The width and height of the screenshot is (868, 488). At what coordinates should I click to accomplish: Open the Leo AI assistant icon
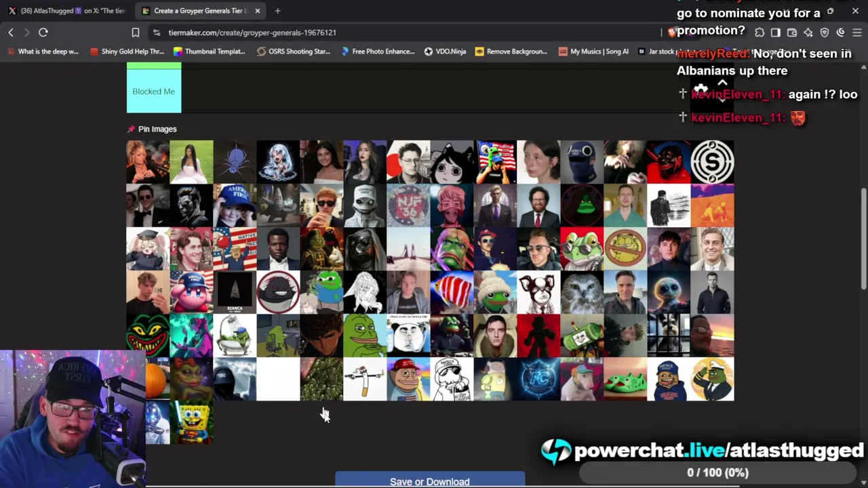808,33
